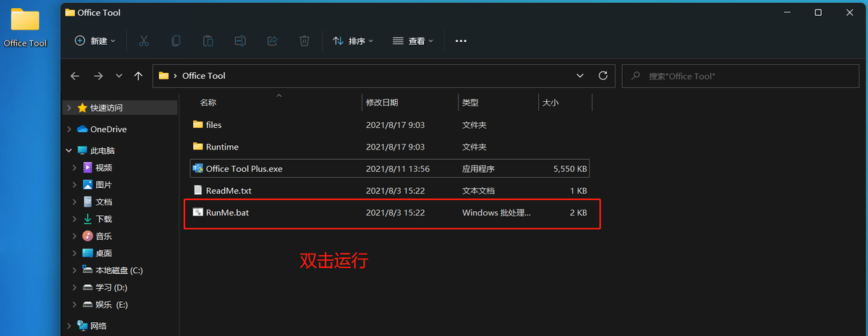Image resolution: width=868 pixels, height=336 pixels.
Task: Collapse the 此电脑 tree node
Action: [x=69, y=150]
